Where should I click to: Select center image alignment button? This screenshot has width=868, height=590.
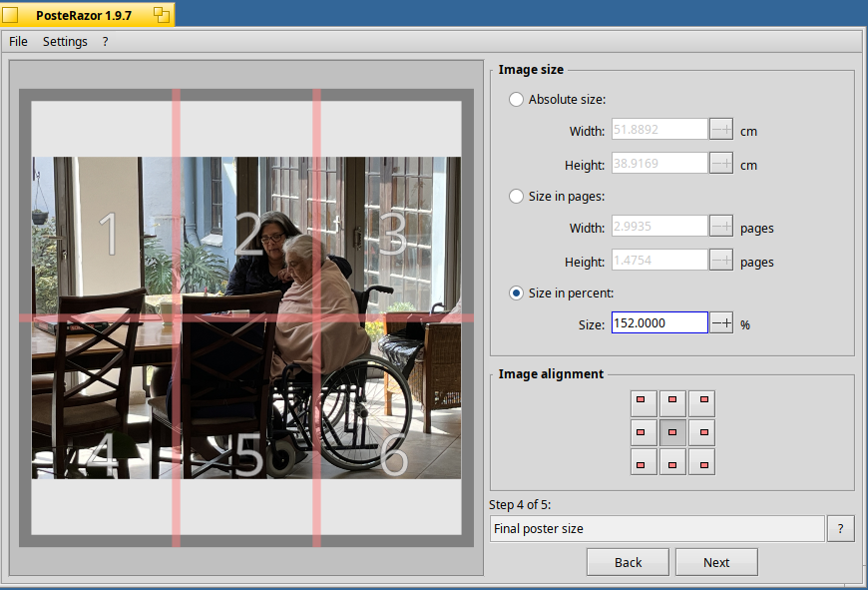click(x=672, y=432)
